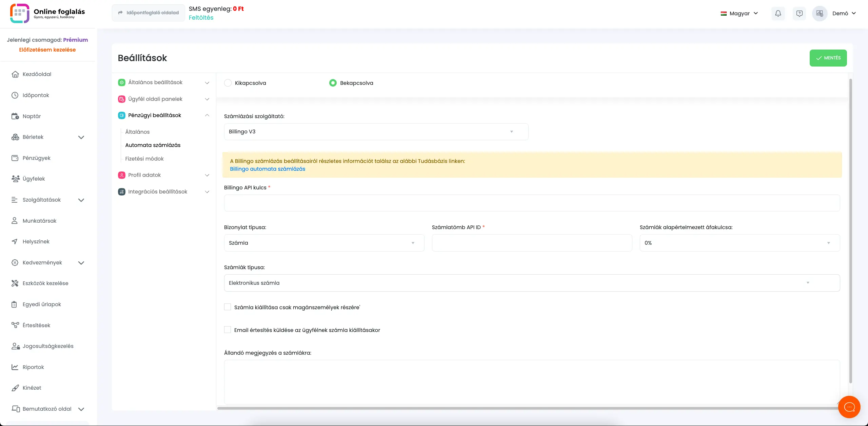Viewport: 868px width, 426px height.
Task: Click the green MENTÉS button
Action: pyautogui.click(x=828, y=58)
